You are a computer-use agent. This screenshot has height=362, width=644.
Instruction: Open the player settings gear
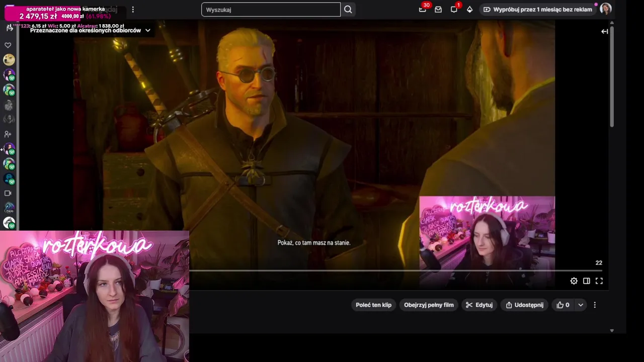pyautogui.click(x=574, y=281)
